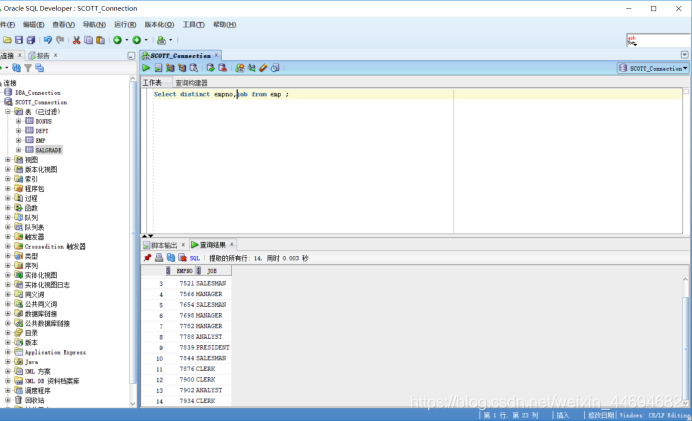The width and height of the screenshot is (692, 421).
Task: Click the JOB column header
Action: point(213,271)
